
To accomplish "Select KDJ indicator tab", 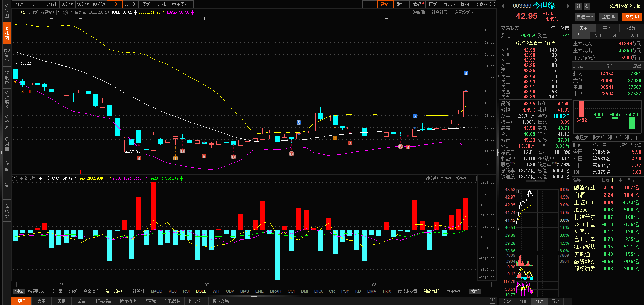I will click(x=172, y=291).
